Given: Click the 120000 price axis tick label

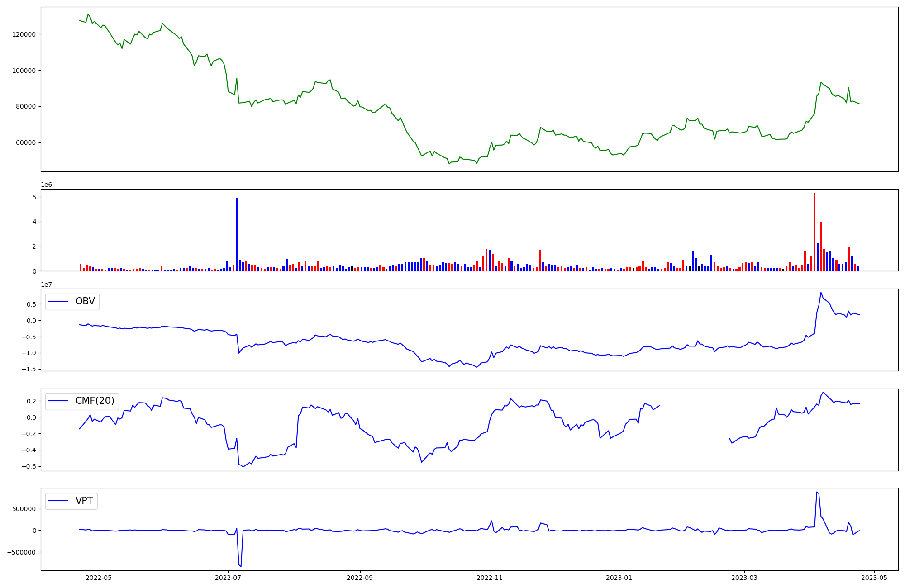Looking at the screenshot, I should point(24,34).
